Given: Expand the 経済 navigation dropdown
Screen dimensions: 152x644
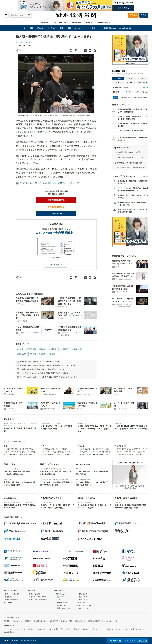Looking at the screenshot, I should pyautogui.click(x=62, y=28).
